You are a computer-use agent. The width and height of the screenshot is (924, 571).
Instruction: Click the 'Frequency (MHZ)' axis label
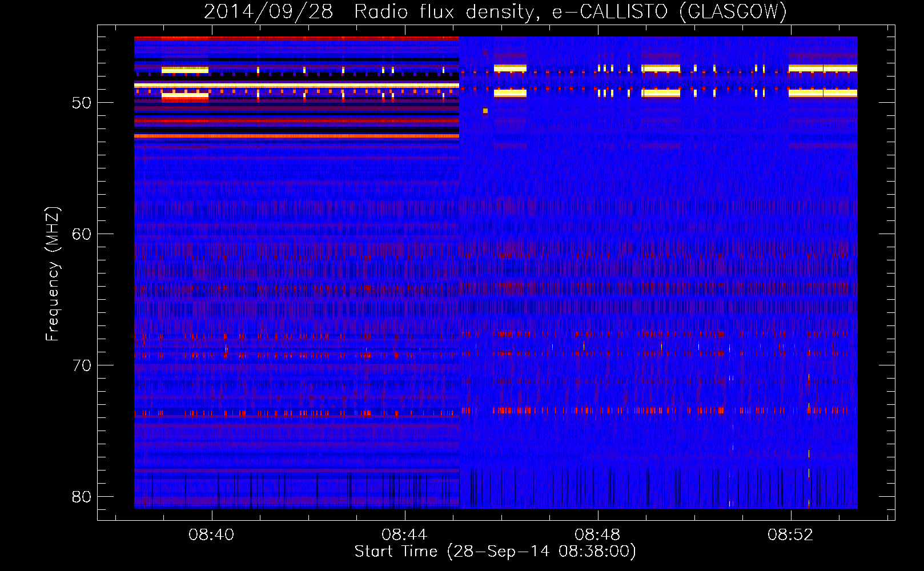point(52,274)
